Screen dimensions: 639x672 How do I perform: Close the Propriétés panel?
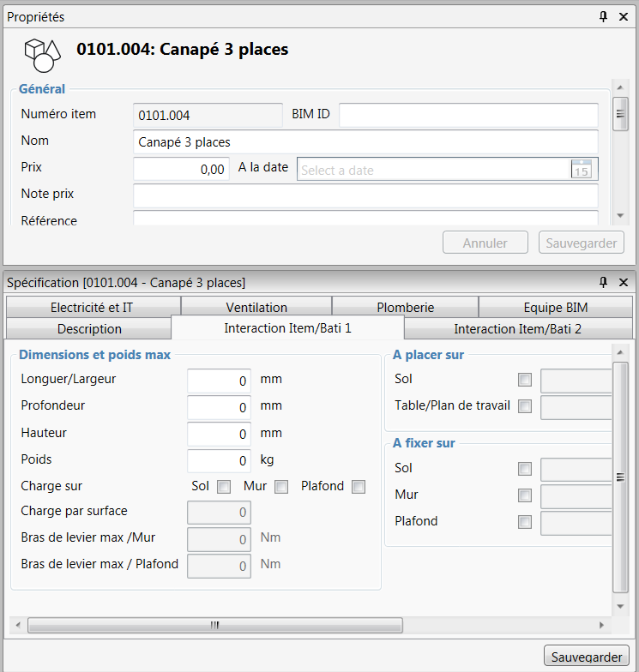(624, 16)
